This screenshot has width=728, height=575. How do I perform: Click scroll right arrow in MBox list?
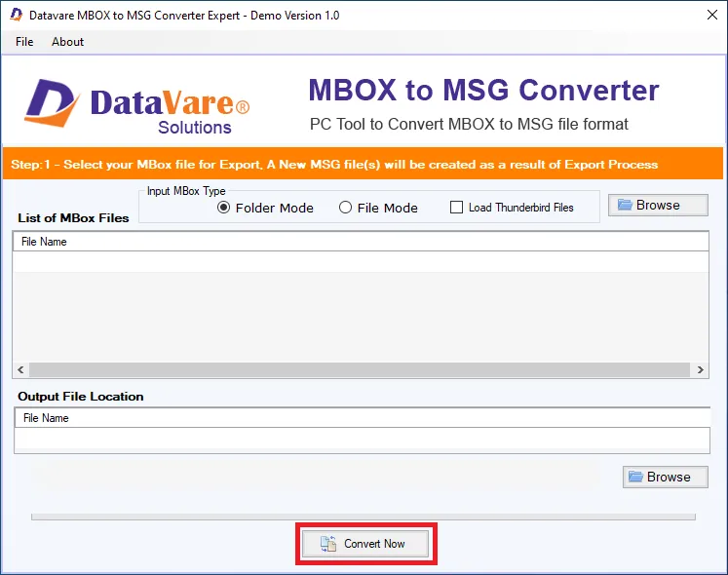coord(700,370)
